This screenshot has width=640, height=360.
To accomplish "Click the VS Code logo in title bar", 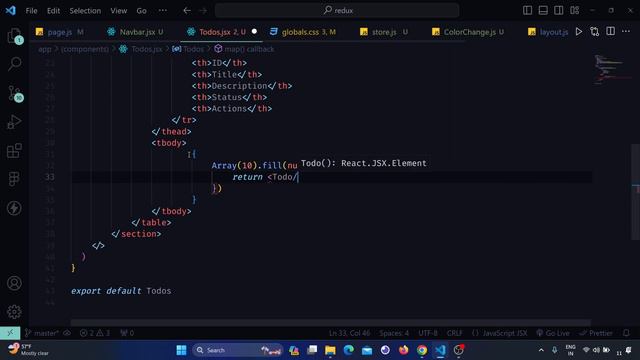I will pos(11,10).
